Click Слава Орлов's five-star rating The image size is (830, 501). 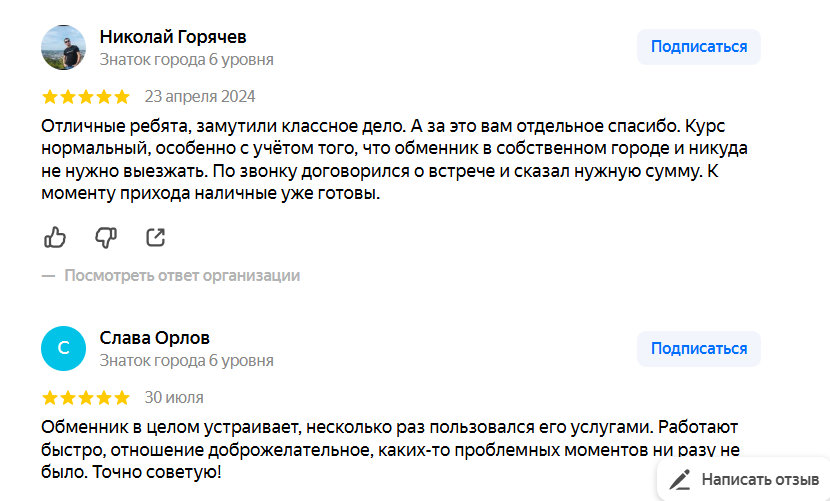click(x=86, y=397)
